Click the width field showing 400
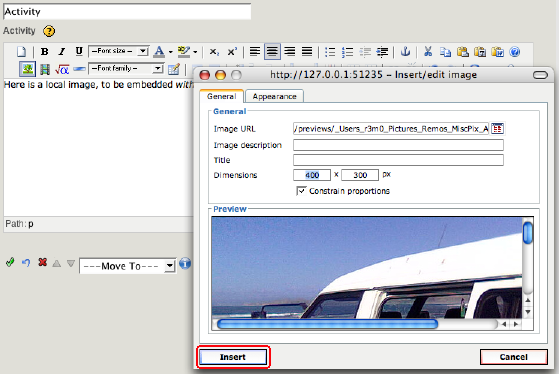The width and height of the screenshot is (559, 374). tap(312, 175)
